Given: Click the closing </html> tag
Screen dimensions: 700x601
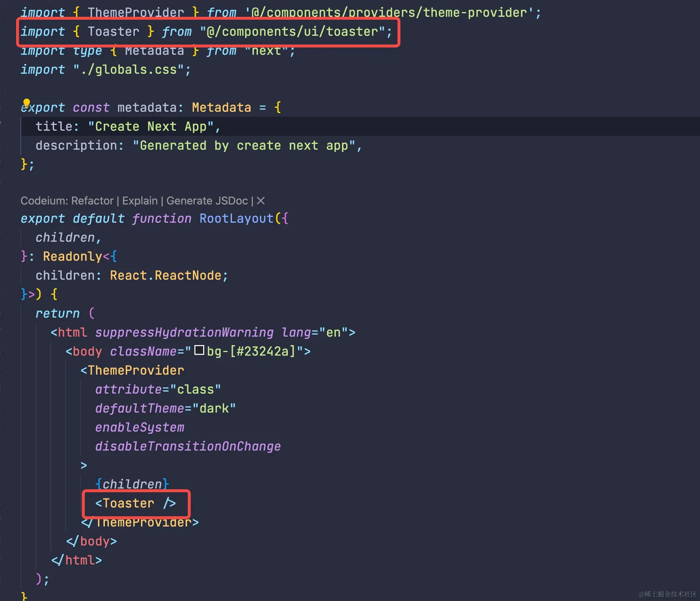Looking at the screenshot, I should pyautogui.click(x=76, y=560).
